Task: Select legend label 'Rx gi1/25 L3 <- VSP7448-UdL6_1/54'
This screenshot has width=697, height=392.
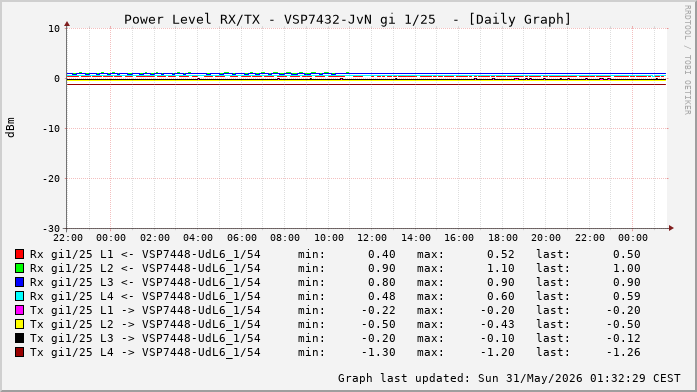Action: [145, 283]
